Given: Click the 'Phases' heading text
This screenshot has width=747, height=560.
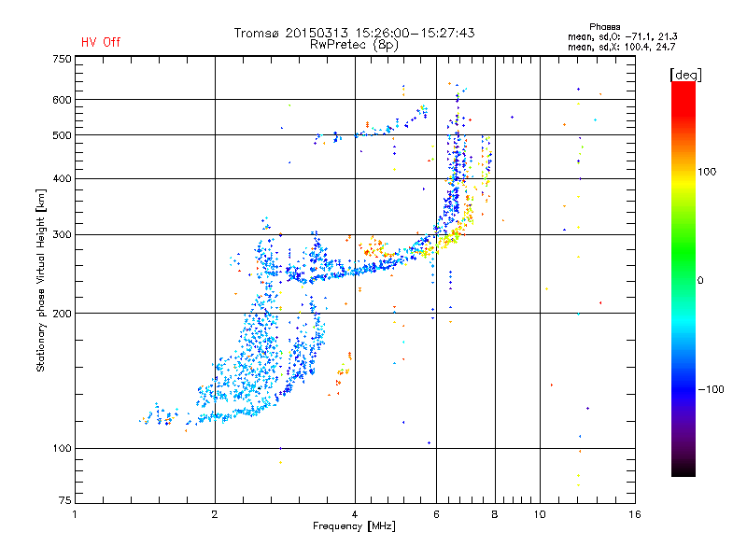Looking at the screenshot, I should pyautogui.click(x=604, y=27).
